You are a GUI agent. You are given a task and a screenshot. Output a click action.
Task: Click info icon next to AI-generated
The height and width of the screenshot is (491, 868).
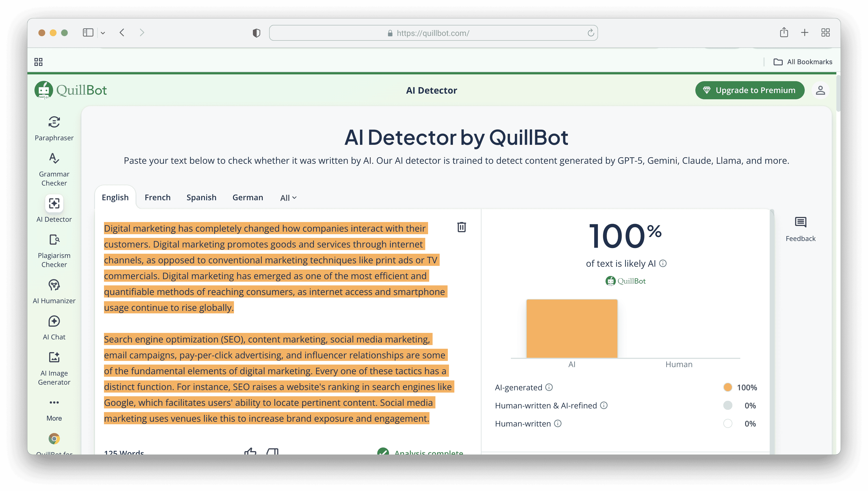point(549,387)
